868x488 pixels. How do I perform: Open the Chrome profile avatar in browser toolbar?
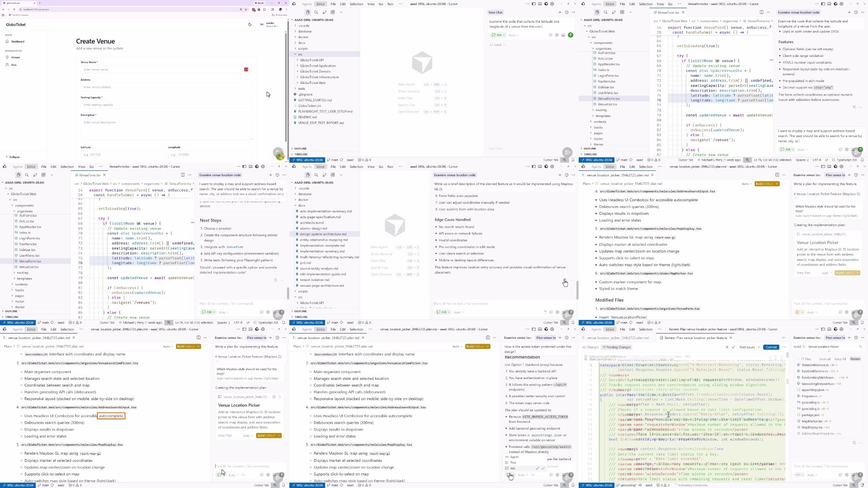pyautogui.click(x=280, y=9)
